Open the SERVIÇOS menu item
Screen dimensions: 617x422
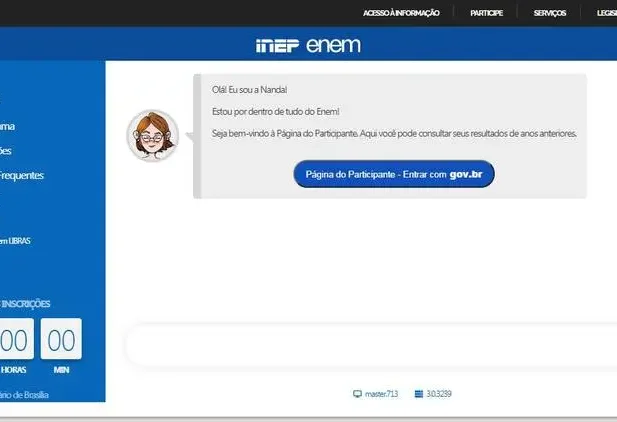(550, 13)
